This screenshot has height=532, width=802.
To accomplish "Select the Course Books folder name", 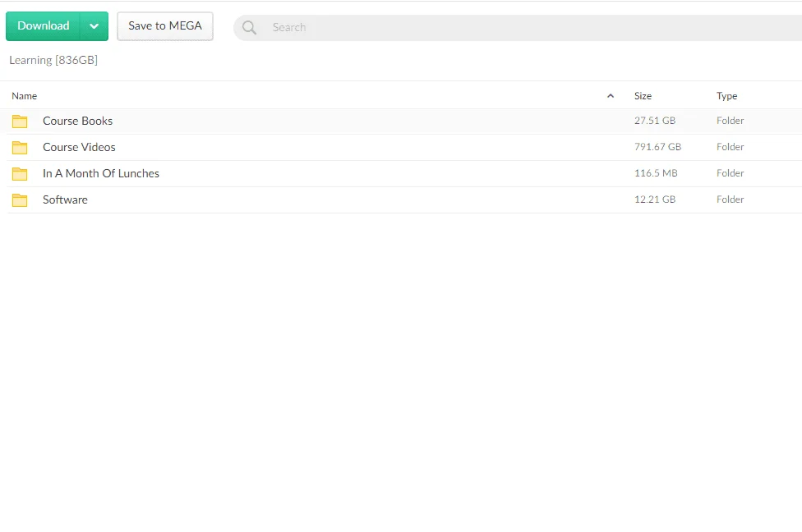I will click(x=78, y=122).
